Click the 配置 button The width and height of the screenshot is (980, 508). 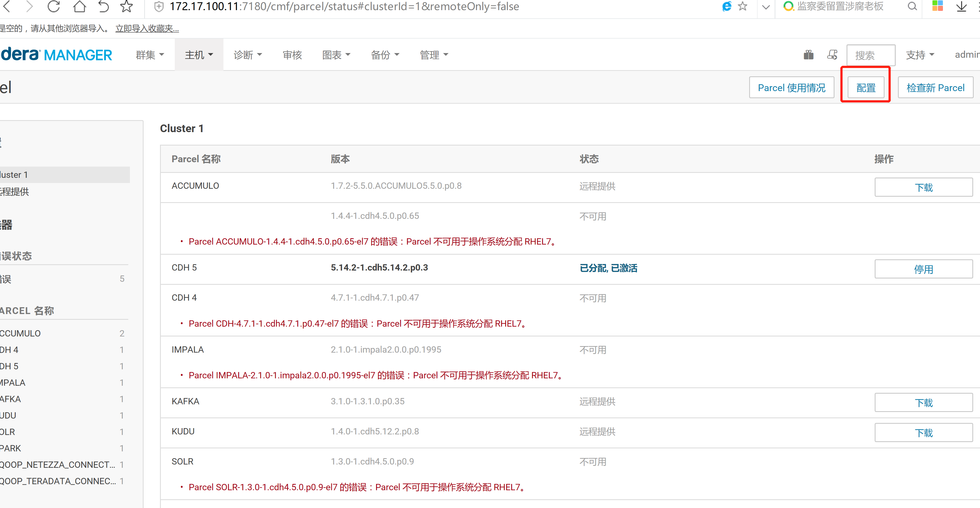tap(865, 88)
